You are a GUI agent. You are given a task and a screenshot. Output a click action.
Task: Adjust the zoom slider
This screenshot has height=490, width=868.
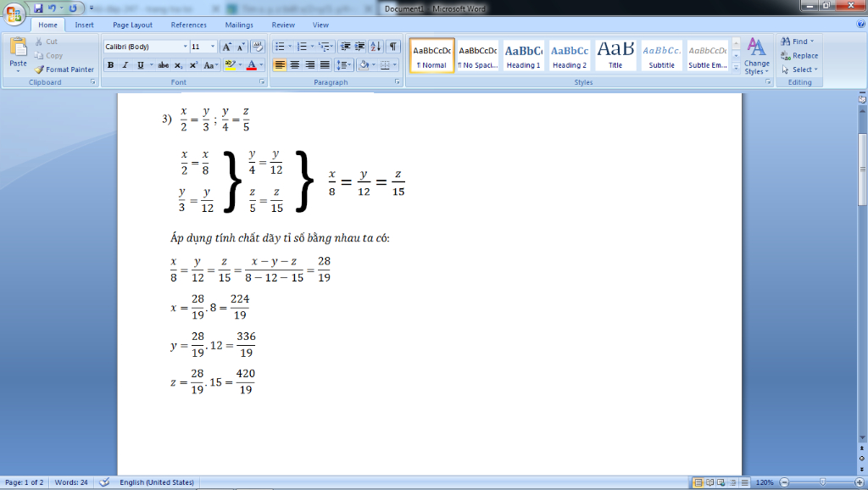point(822,482)
